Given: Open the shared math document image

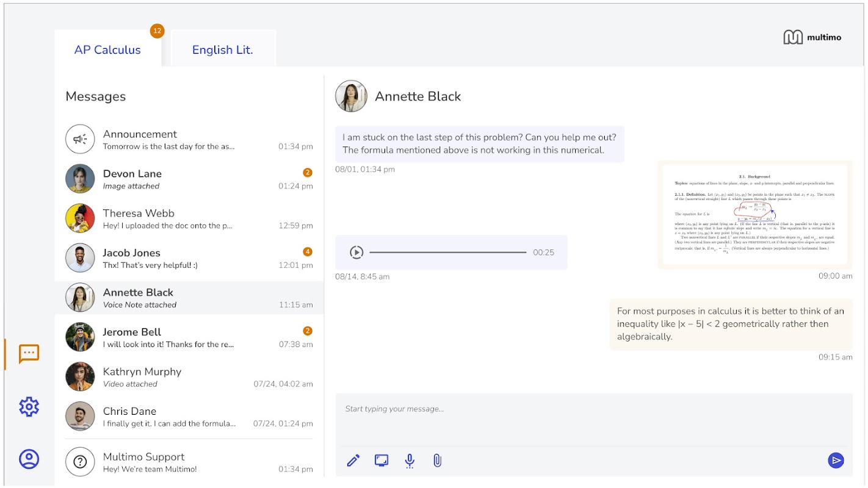Looking at the screenshot, I should tap(754, 215).
